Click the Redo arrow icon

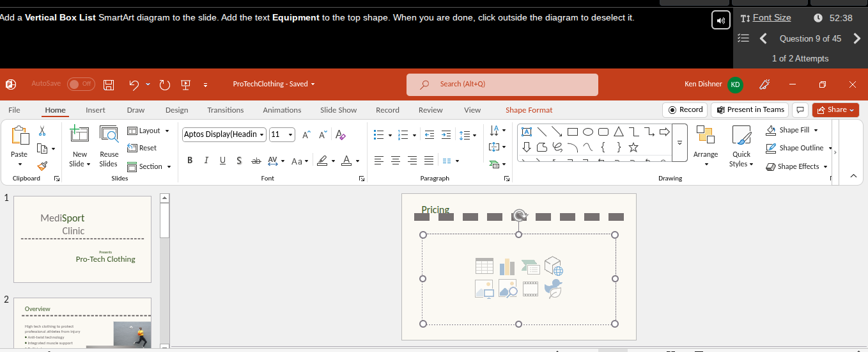164,84
